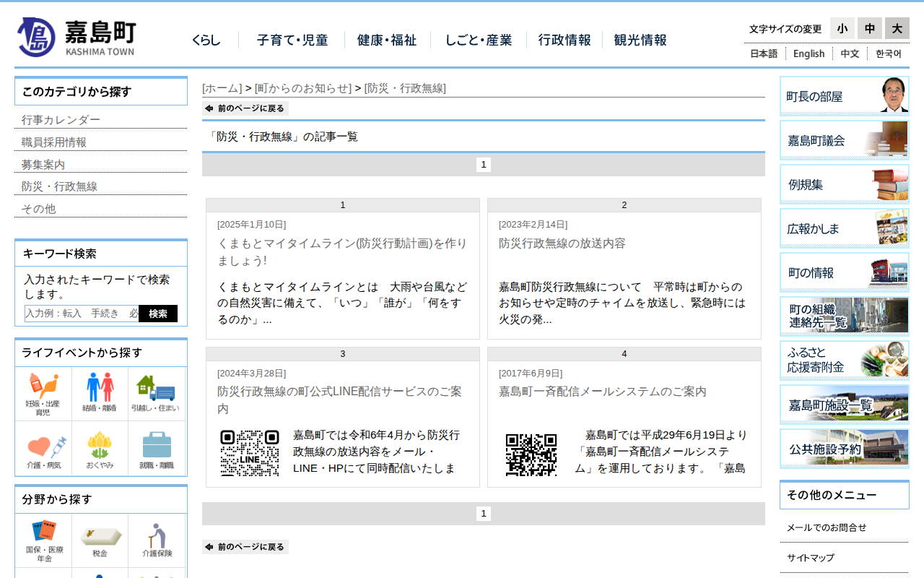
Task: Open the 防災行政無線の放送内容 article link
Action: [562, 243]
